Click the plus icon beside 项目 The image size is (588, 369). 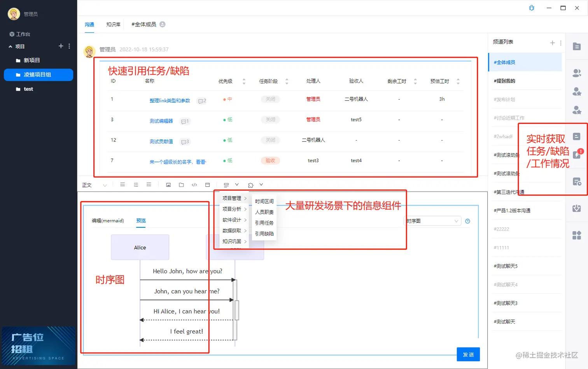[61, 46]
